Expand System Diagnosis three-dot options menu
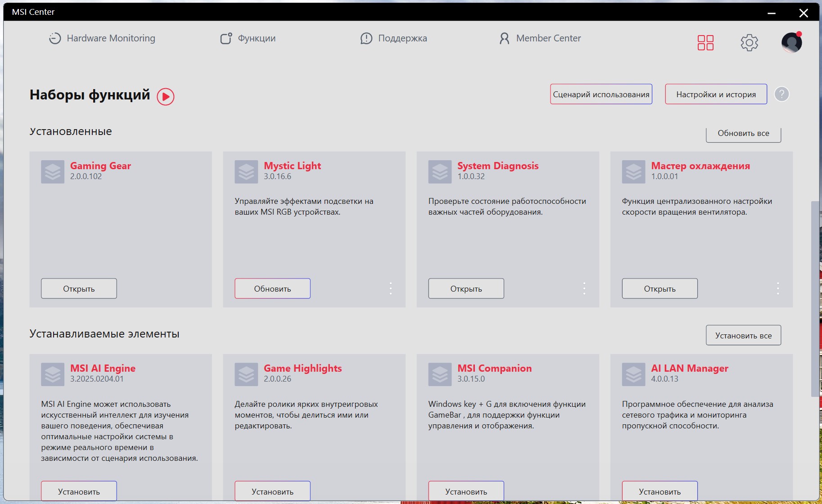 click(x=584, y=288)
